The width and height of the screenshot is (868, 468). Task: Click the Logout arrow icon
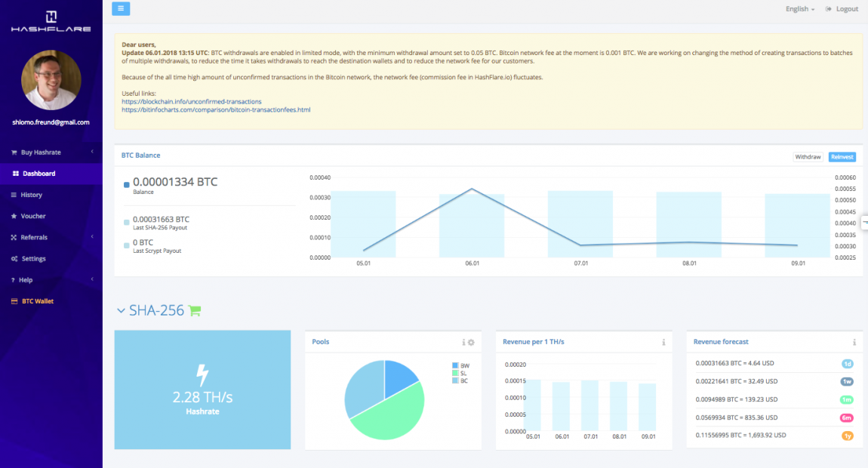828,9
